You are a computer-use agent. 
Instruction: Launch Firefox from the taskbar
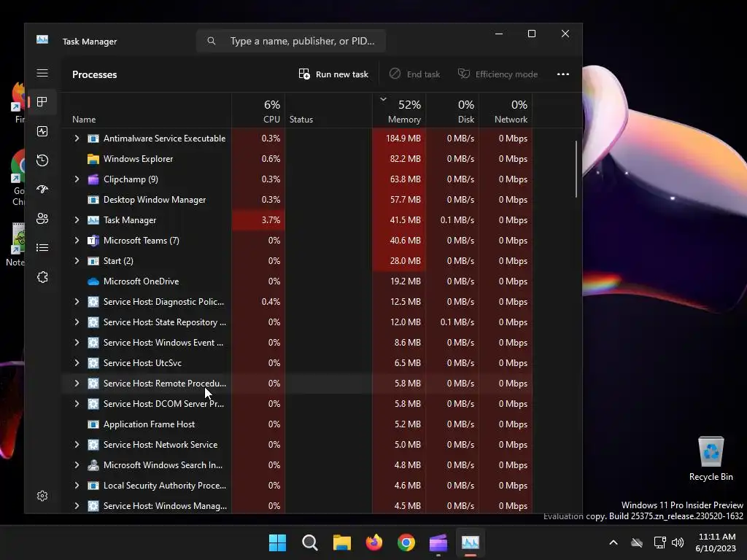[374, 542]
